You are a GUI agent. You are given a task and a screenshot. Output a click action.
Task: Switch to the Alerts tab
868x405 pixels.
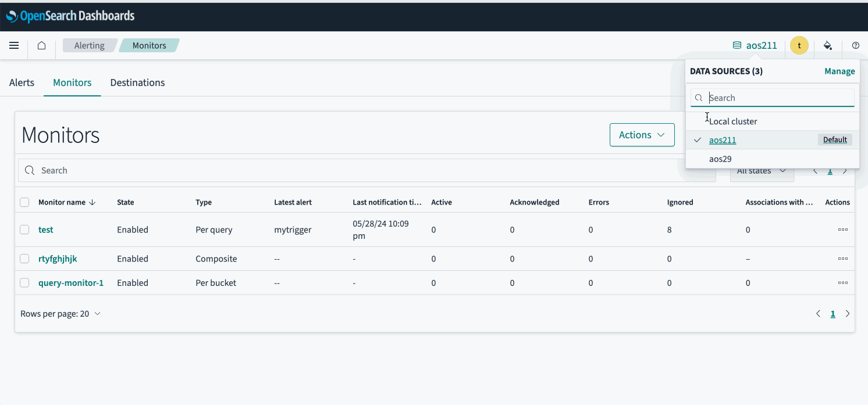22,83
